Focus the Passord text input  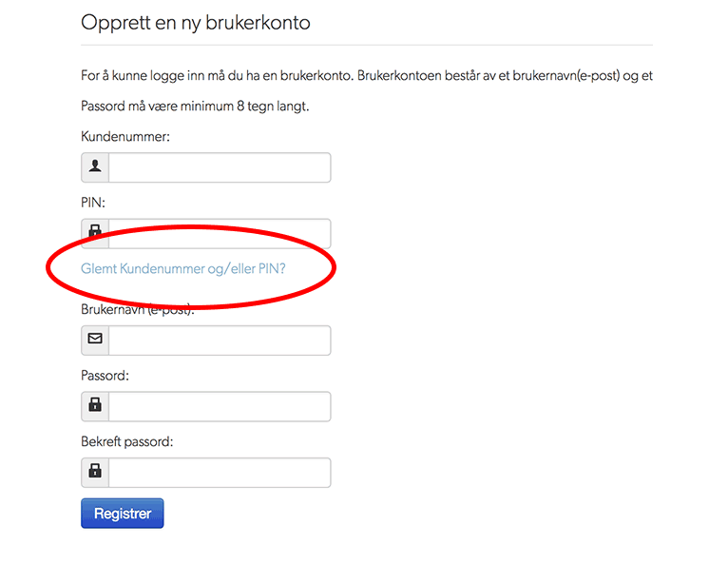pos(220,406)
